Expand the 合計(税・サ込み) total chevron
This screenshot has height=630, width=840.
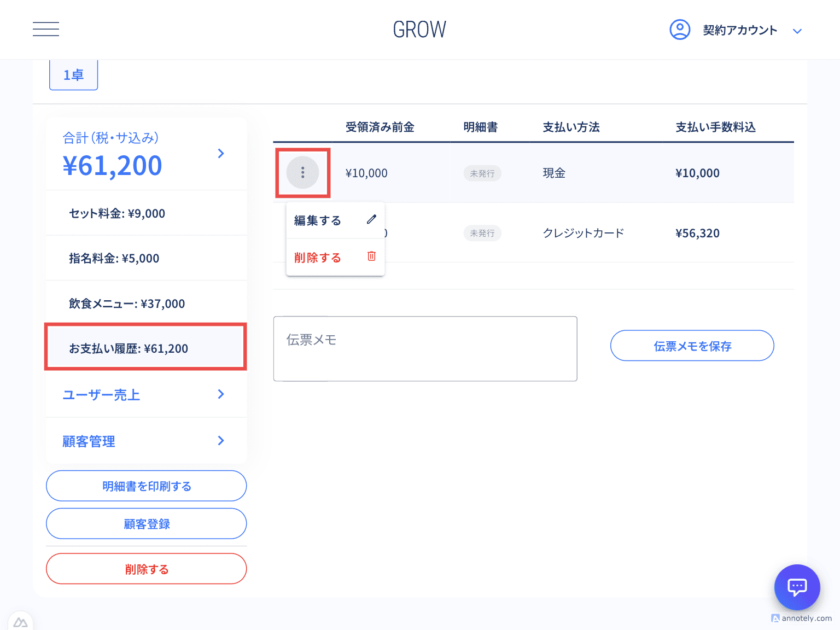coord(221,154)
